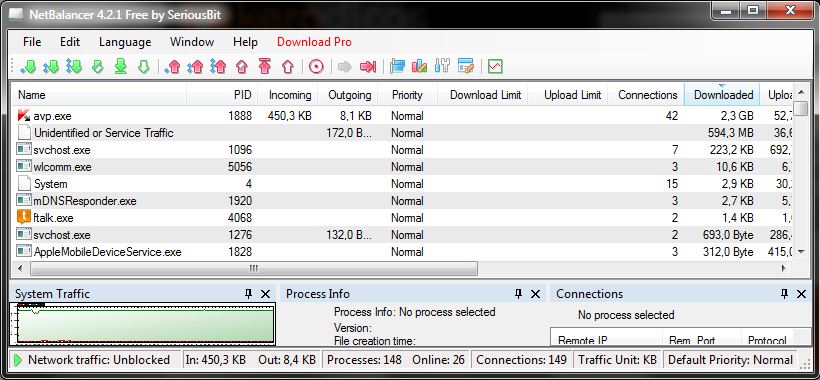The width and height of the screenshot is (820, 380).
Task: Select svchost.exe with PID 1096
Action: 403,150
